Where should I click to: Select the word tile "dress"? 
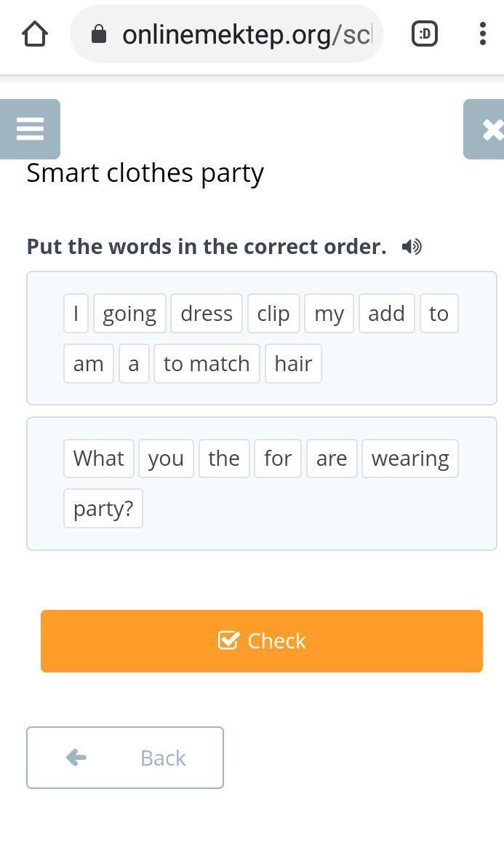tap(207, 314)
